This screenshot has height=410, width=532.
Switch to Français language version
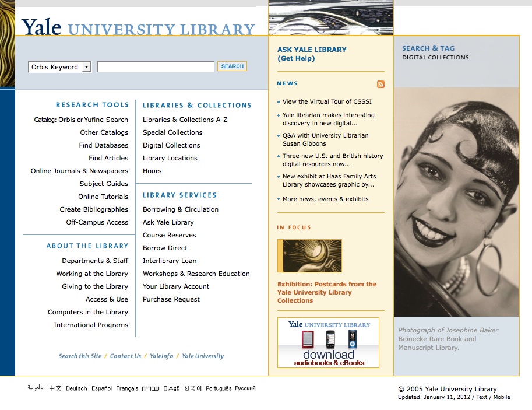click(x=127, y=388)
